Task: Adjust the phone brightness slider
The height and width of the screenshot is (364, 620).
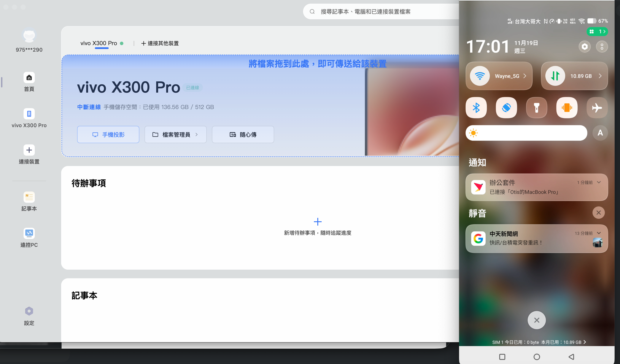Action: (x=526, y=133)
